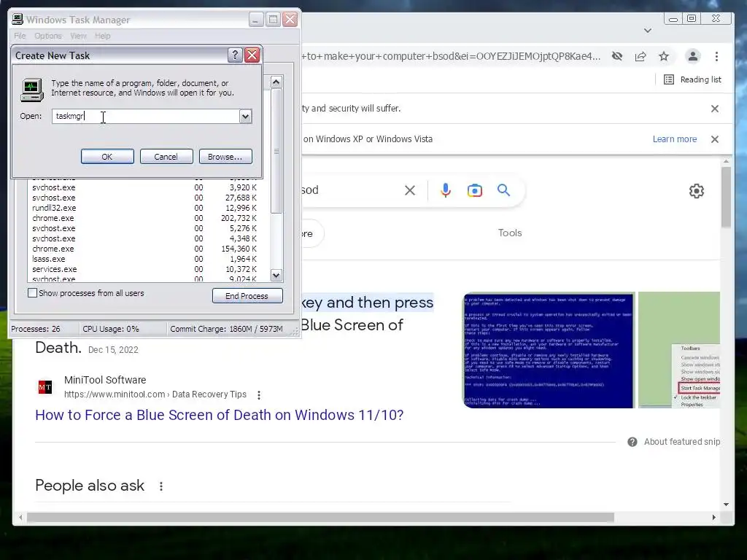Click the process list scroll down arrow
The height and width of the screenshot is (560, 747).
click(276, 275)
